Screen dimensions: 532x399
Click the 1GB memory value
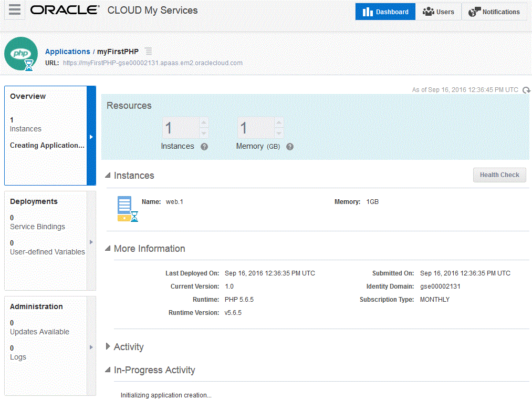[372, 202]
